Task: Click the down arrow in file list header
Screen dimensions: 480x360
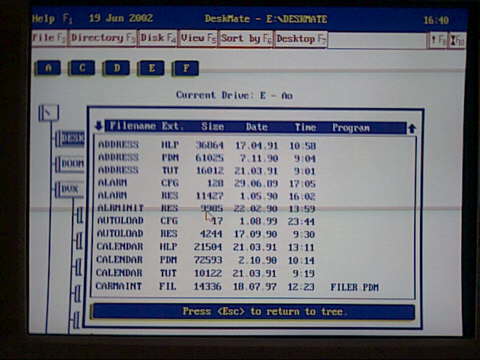Action: [99, 125]
